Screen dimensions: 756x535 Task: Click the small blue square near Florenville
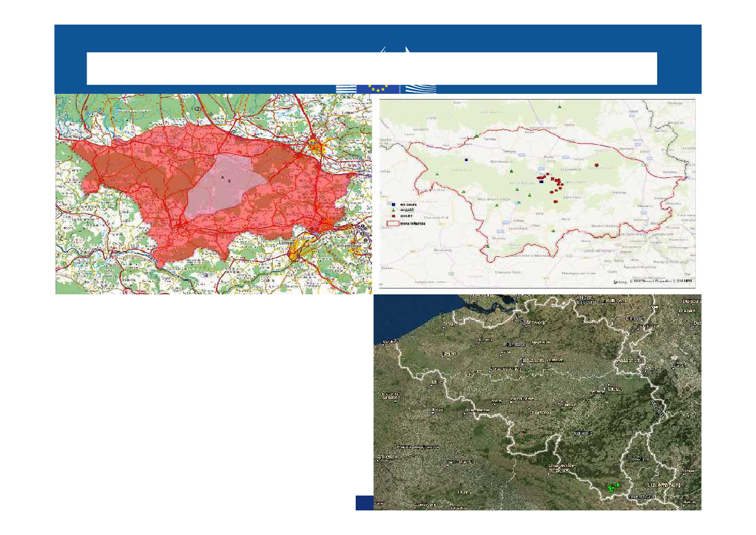click(466, 158)
